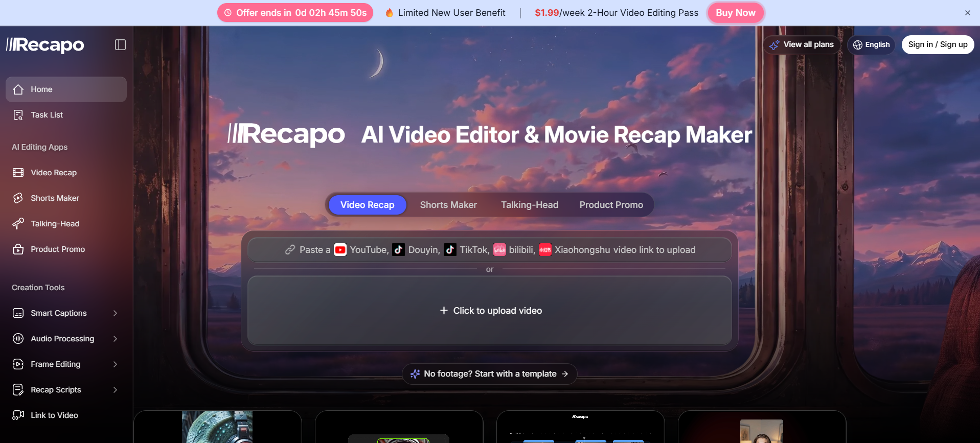Image resolution: width=980 pixels, height=443 pixels.
Task: Click the "Offer ends in" countdown badge
Action: [295, 13]
